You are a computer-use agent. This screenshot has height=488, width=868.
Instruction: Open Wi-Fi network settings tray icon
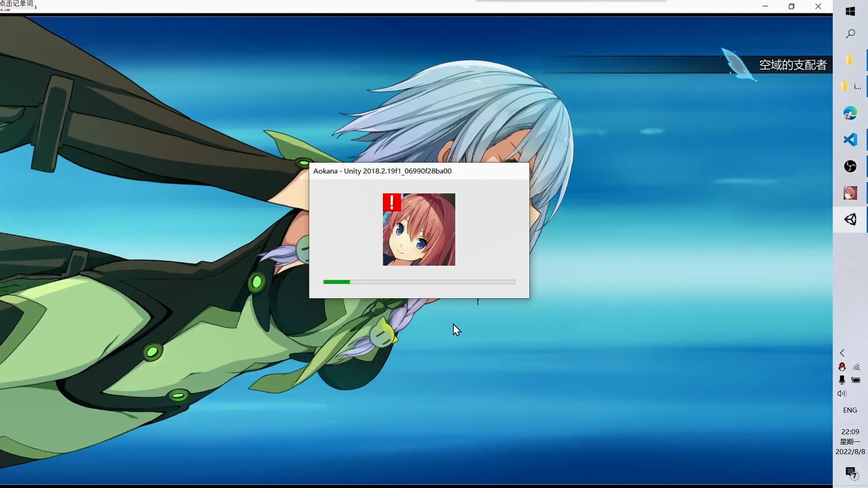coord(856,367)
